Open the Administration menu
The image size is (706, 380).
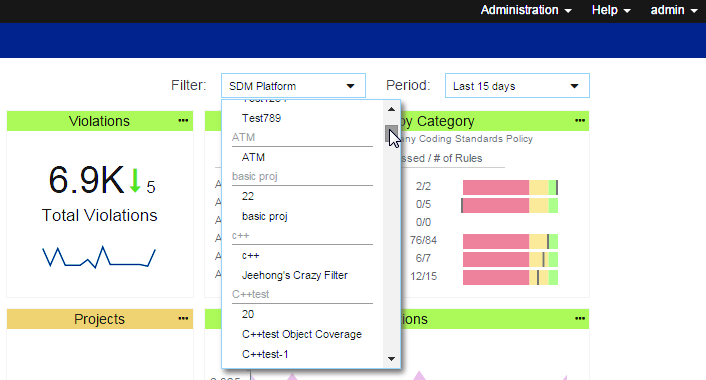(526, 10)
